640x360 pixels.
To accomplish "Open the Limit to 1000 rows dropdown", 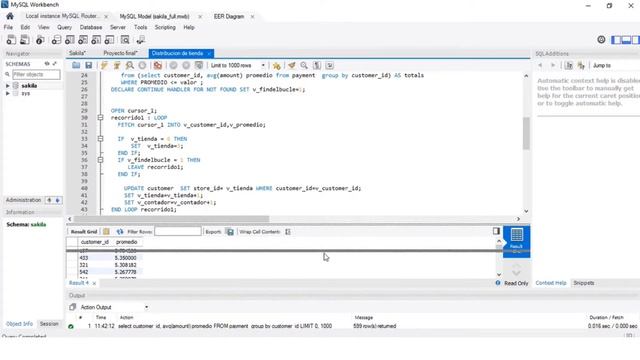I will (x=238, y=65).
